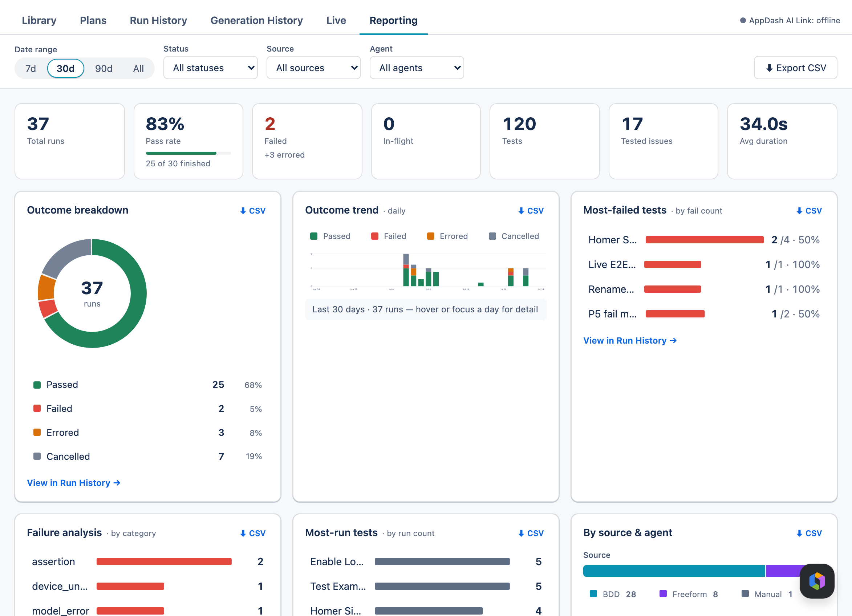Viewport: 852px width, 616px height.
Task: Click the BDD 28 source legend item
Action: point(613,594)
